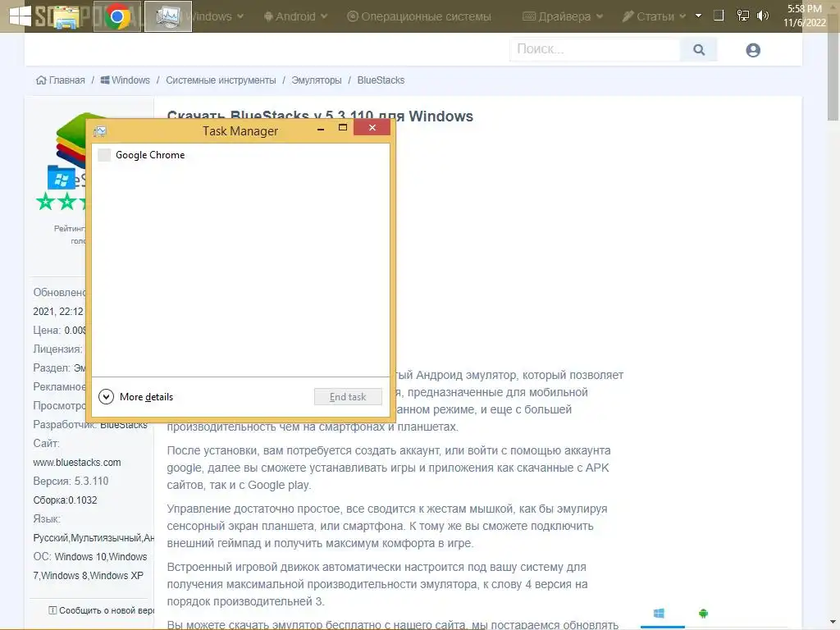
Task: Open the user account profile icon
Action: tap(753, 50)
